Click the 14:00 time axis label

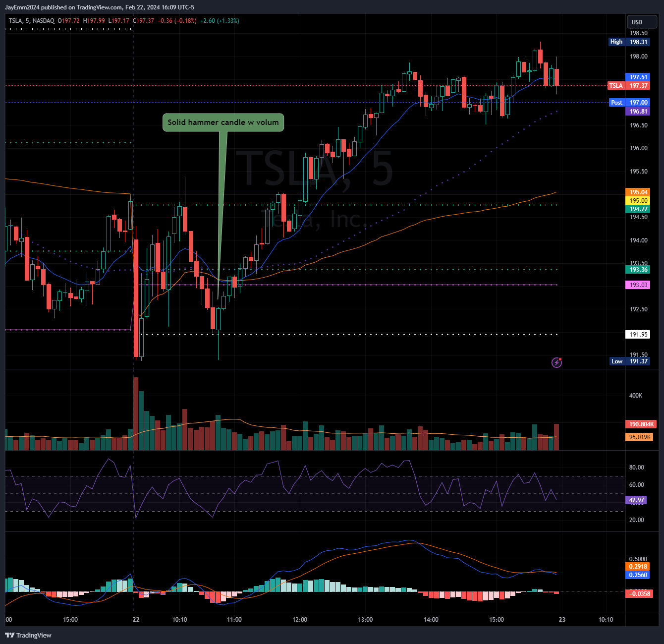click(x=431, y=620)
